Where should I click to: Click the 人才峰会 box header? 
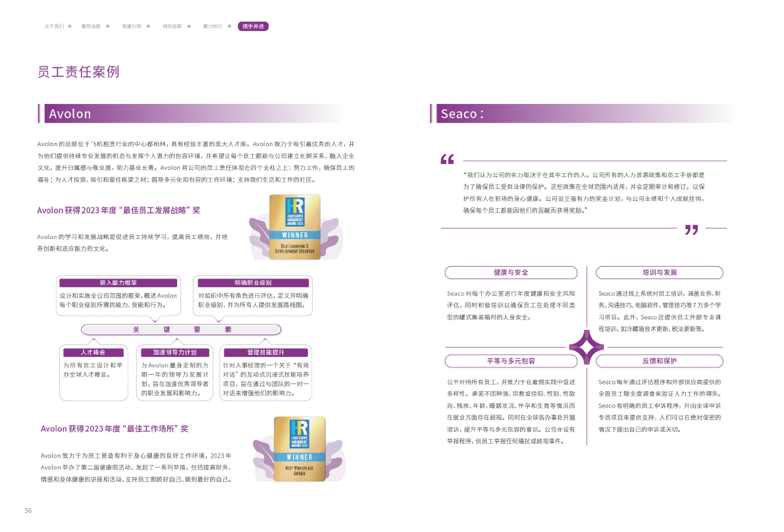(93, 352)
